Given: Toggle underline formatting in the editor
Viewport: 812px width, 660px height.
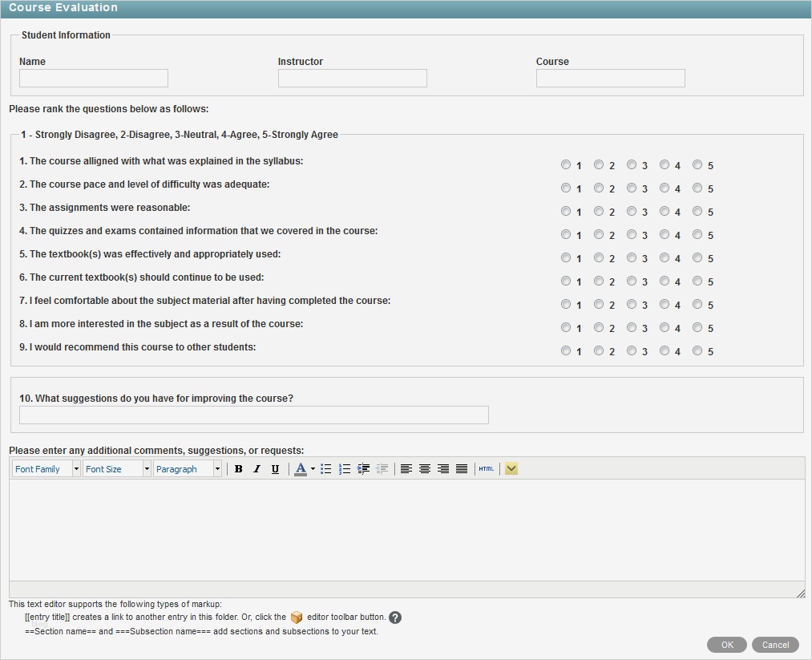Looking at the screenshot, I should tap(276, 469).
